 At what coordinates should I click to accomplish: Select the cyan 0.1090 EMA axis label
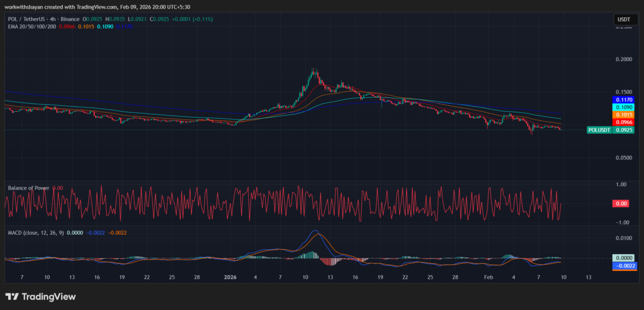[624, 107]
